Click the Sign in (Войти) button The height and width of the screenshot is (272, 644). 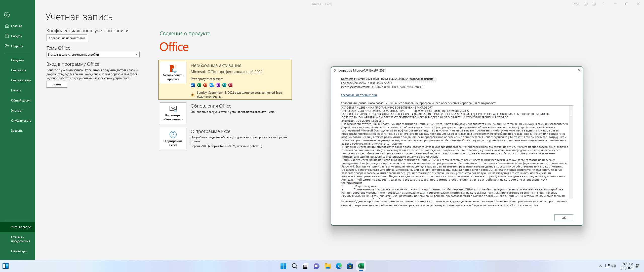57,84
